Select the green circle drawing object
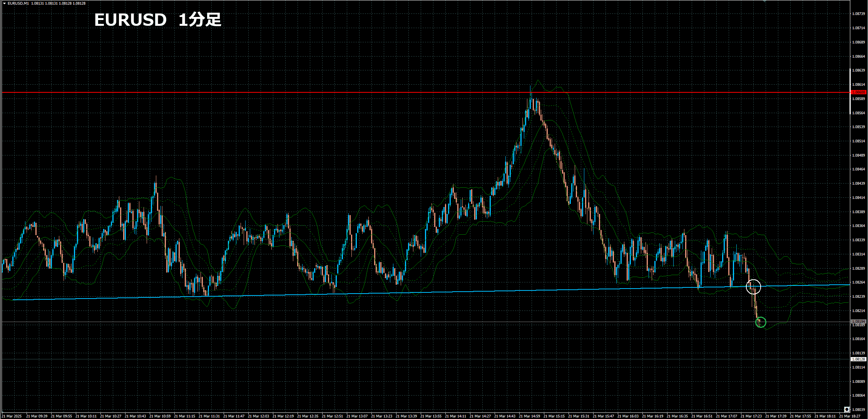 761,322
